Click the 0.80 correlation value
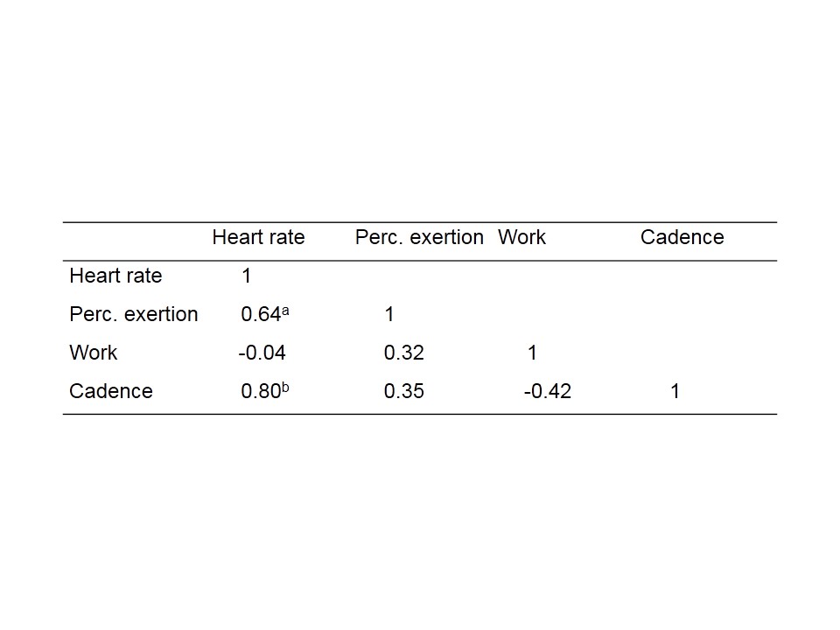The image size is (840, 630). pos(260,392)
